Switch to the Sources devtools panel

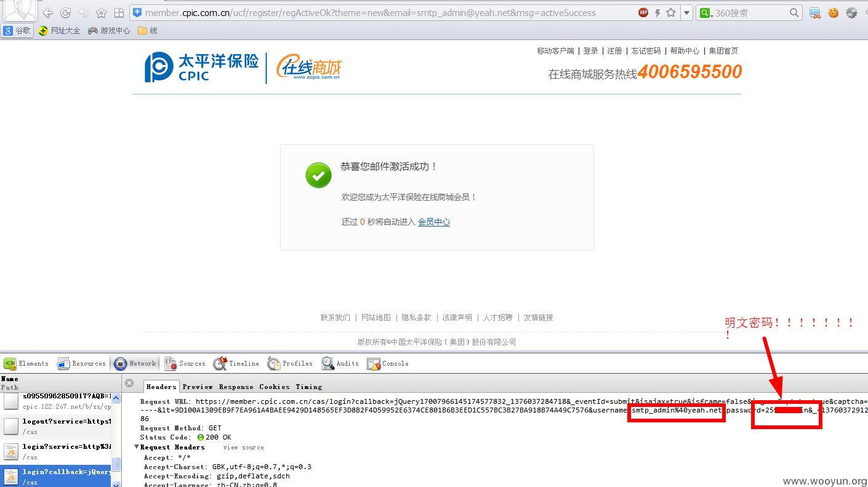pyautogui.click(x=185, y=363)
